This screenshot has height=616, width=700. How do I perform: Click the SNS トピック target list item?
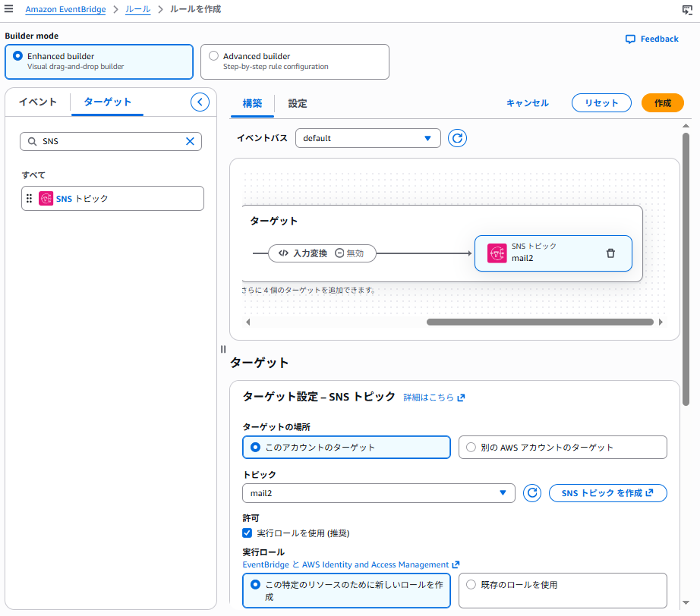(x=112, y=199)
